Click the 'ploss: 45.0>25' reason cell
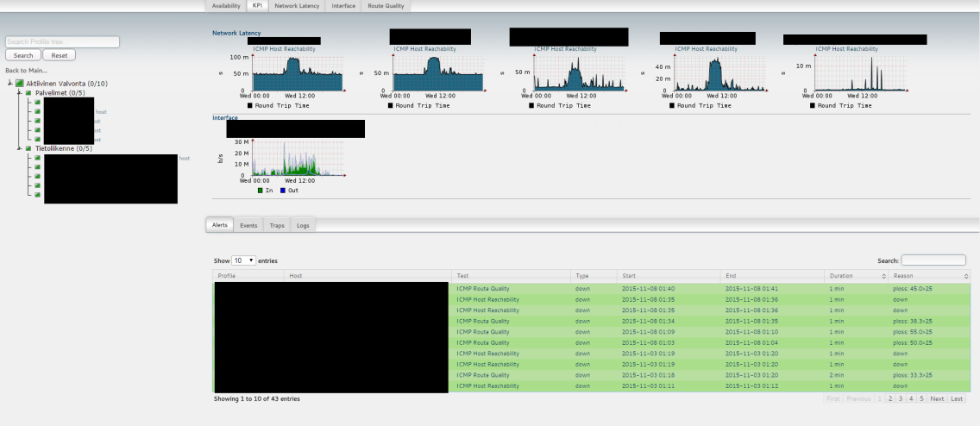The width and height of the screenshot is (980, 426). click(913, 289)
